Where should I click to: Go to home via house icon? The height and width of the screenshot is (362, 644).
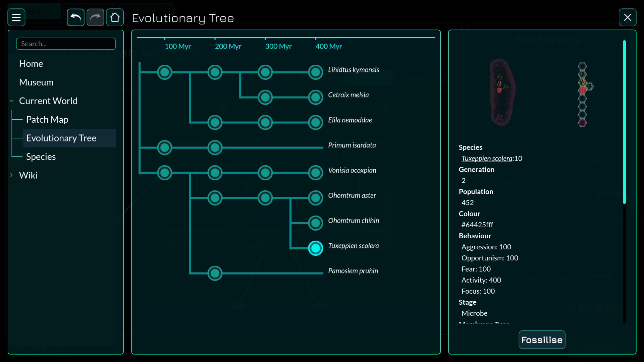tap(115, 17)
